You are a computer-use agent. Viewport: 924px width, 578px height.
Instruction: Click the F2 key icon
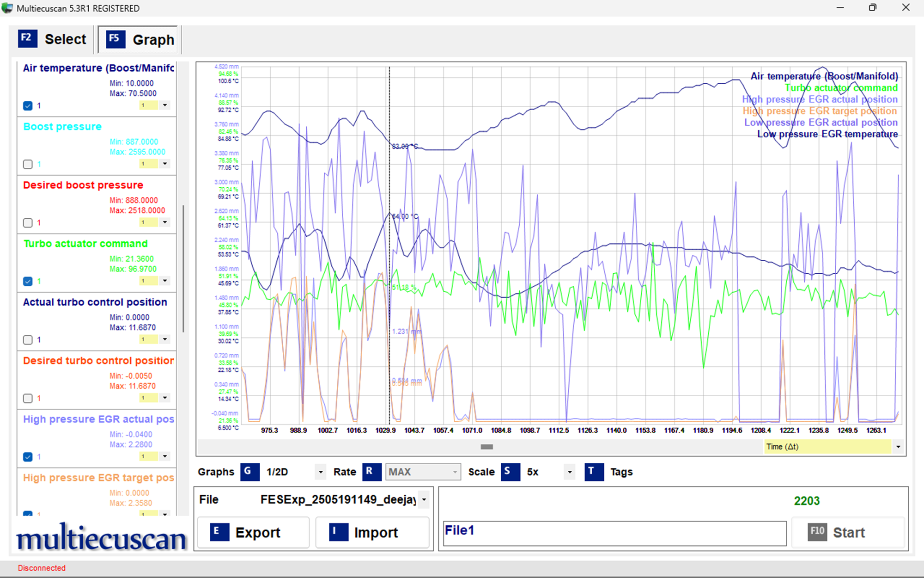28,38
